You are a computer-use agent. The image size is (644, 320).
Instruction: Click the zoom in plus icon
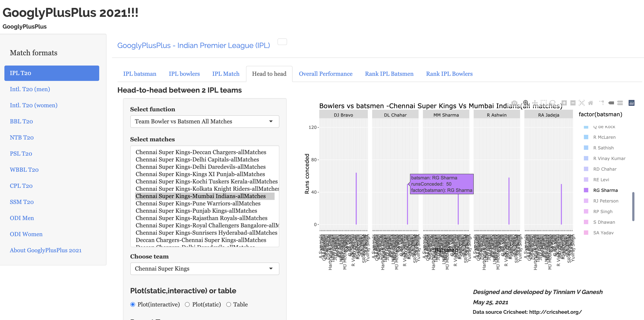pos(564,103)
